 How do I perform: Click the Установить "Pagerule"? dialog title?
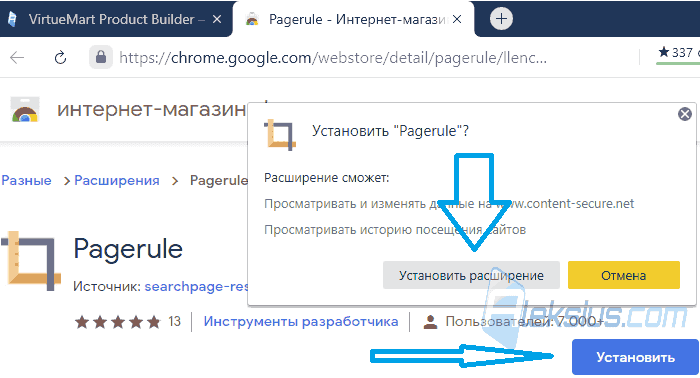coord(390,131)
